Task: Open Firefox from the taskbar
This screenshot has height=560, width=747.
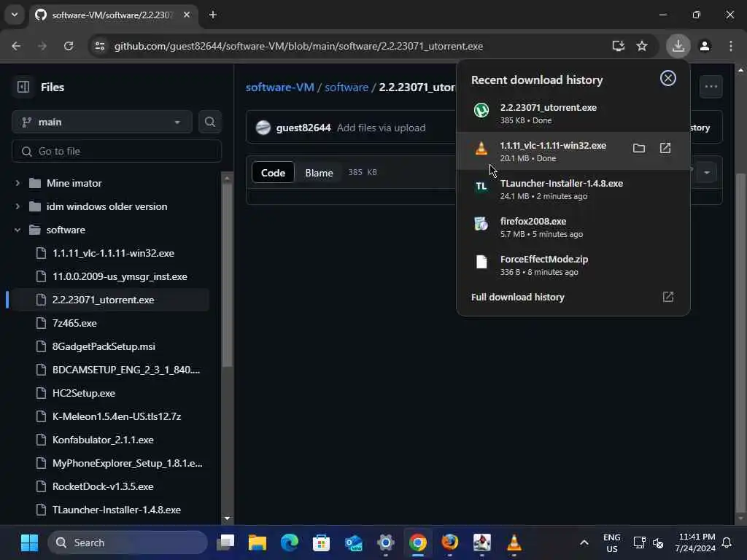Action: 449,542
